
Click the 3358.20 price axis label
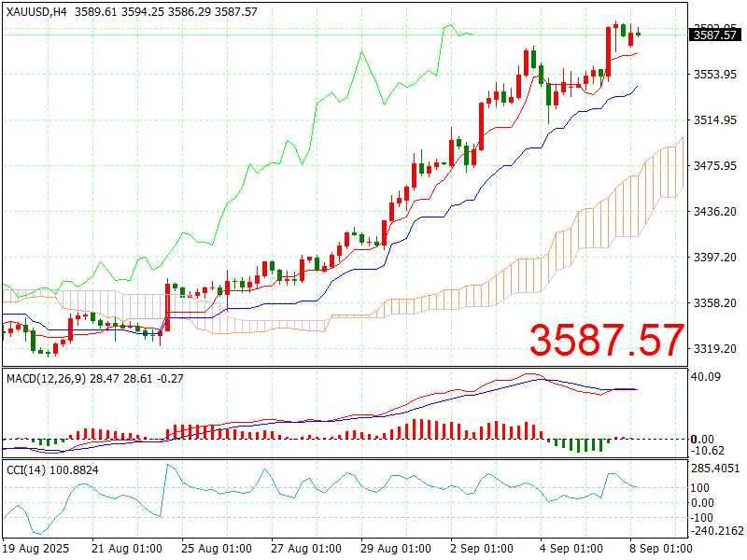[715, 302]
